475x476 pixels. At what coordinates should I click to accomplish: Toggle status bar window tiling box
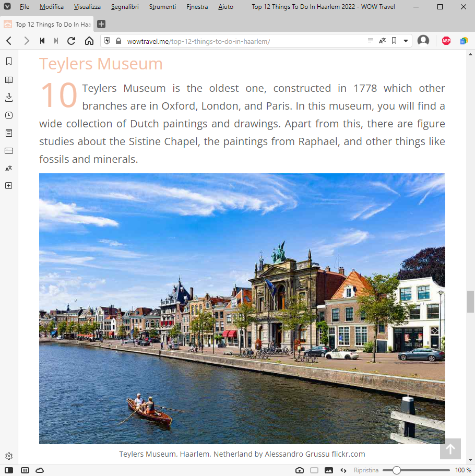[314, 470]
